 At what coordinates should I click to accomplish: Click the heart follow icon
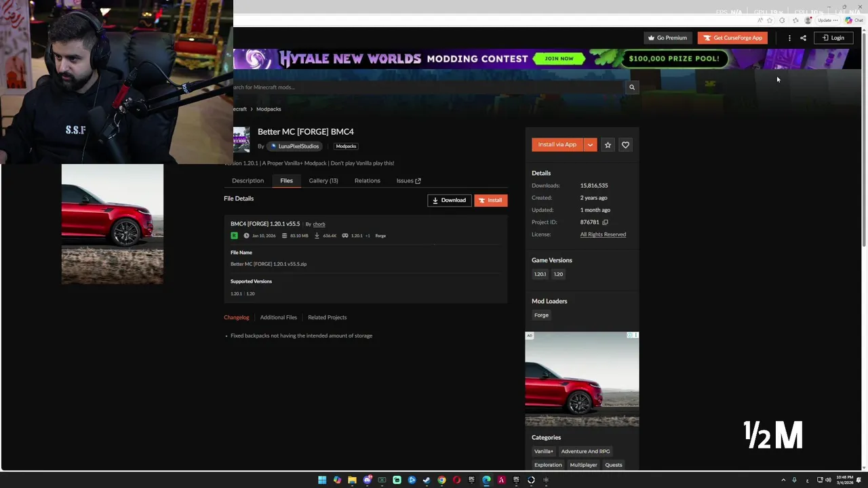(x=625, y=144)
